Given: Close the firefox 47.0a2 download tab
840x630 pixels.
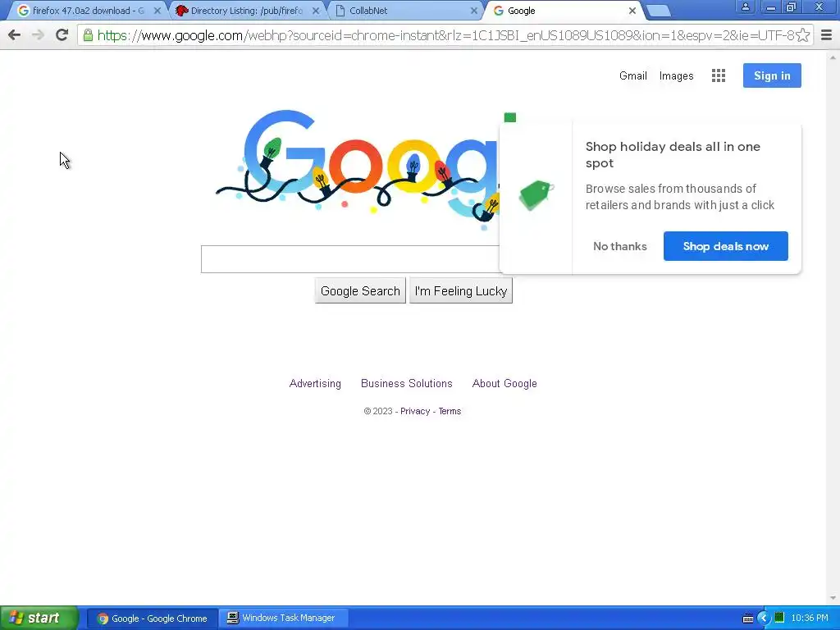Looking at the screenshot, I should 157,11.
